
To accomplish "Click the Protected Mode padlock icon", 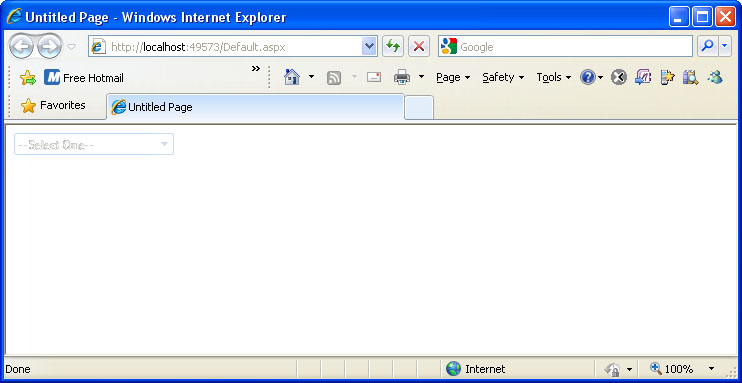I will pyautogui.click(x=612, y=369).
